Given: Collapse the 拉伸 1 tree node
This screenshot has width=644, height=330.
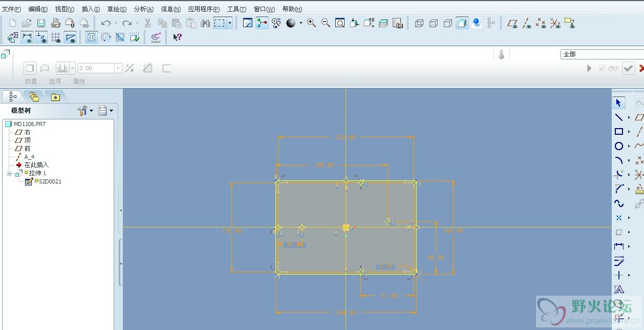Looking at the screenshot, I should point(9,173).
